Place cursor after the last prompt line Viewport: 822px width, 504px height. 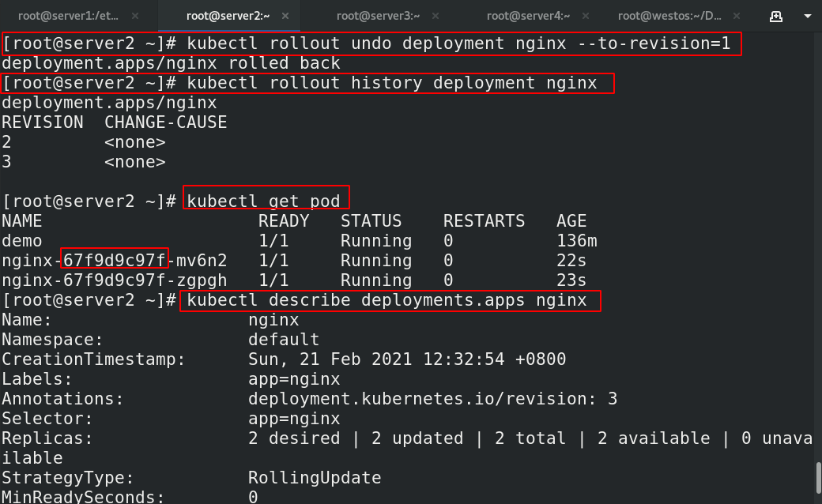pyautogui.click(x=609, y=300)
